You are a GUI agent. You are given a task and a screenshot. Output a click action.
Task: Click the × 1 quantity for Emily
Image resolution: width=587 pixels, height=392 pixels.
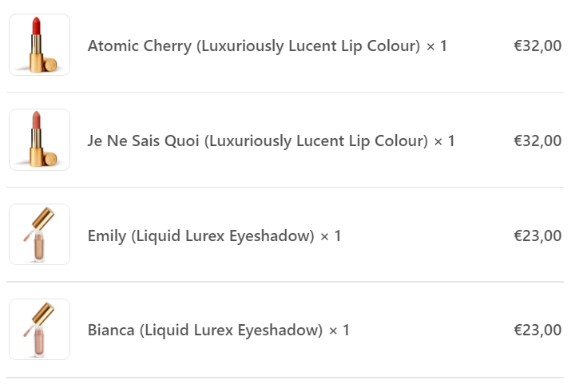[331, 236]
